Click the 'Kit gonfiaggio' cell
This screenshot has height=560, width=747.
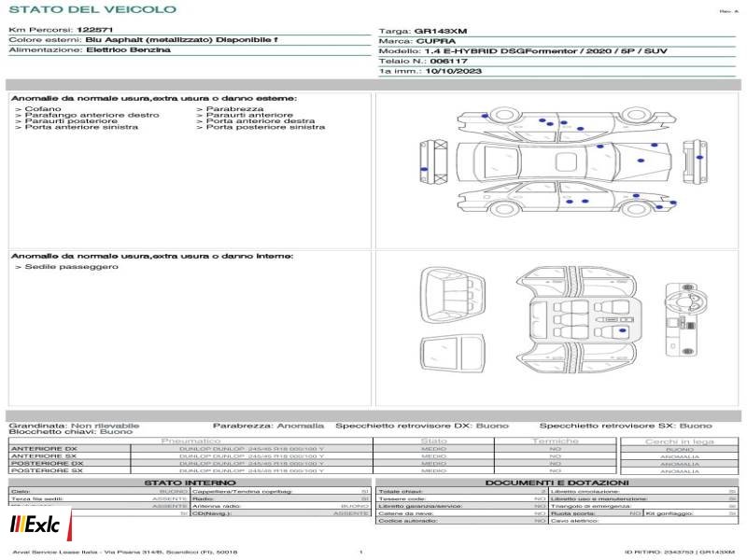coord(691,514)
